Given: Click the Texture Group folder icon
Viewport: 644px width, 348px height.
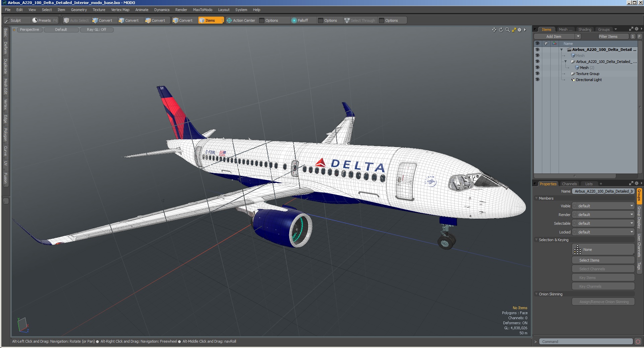Looking at the screenshot, I should click(x=573, y=74).
